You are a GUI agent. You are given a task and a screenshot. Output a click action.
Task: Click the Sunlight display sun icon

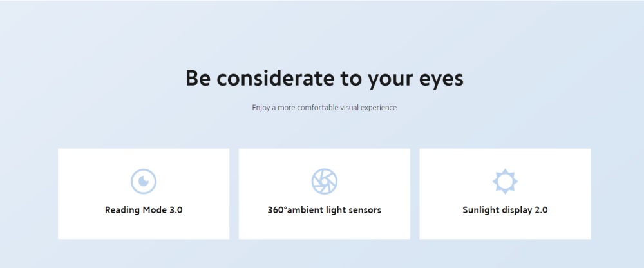pos(505,182)
